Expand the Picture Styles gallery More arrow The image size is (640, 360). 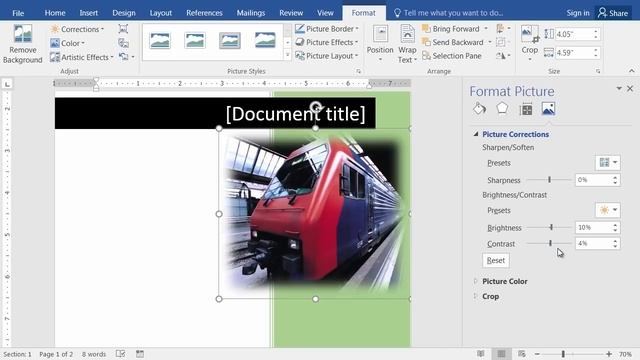pos(287,55)
